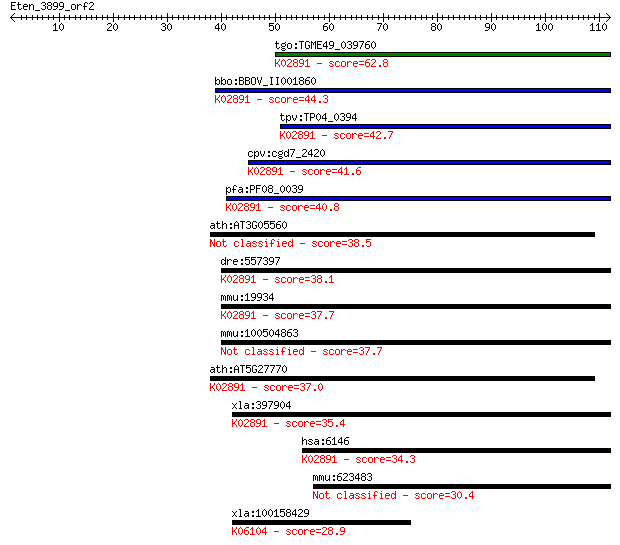
Task: Click the 70 label on the ruler
Action: click(382, 27)
